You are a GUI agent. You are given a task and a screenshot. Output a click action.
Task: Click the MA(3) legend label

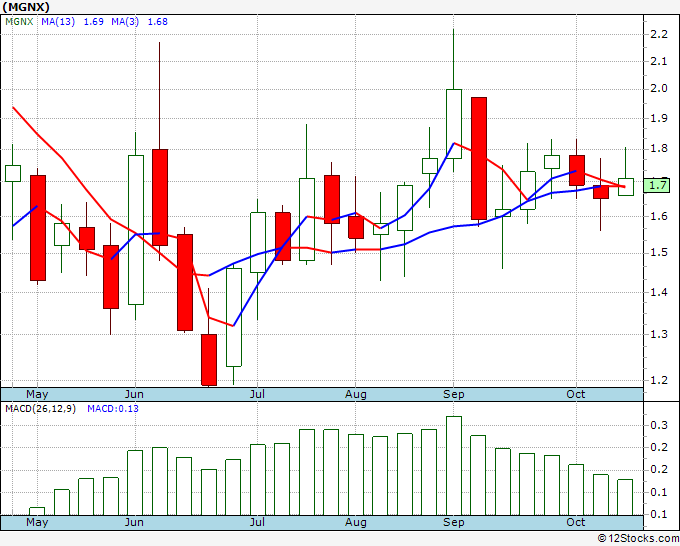point(125,22)
